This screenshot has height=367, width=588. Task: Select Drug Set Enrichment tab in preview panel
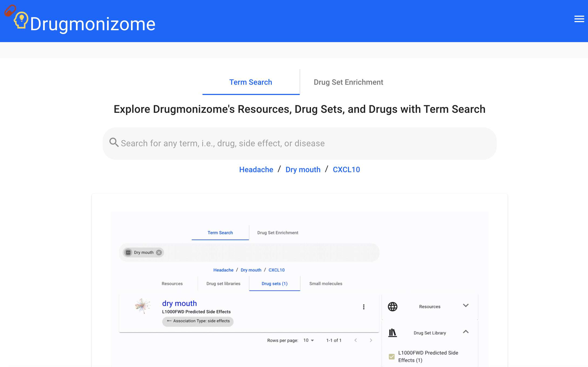pos(278,233)
